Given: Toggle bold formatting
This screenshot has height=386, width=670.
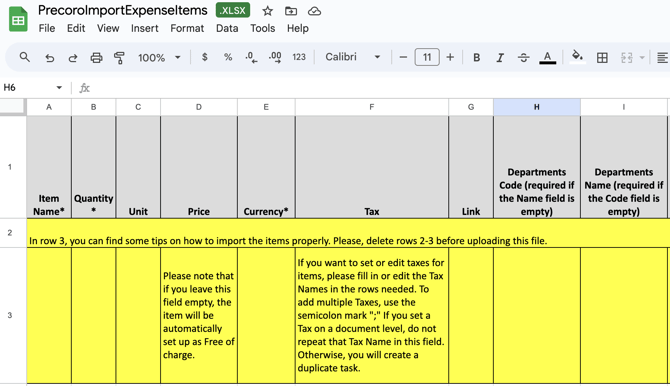Looking at the screenshot, I should coord(476,57).
